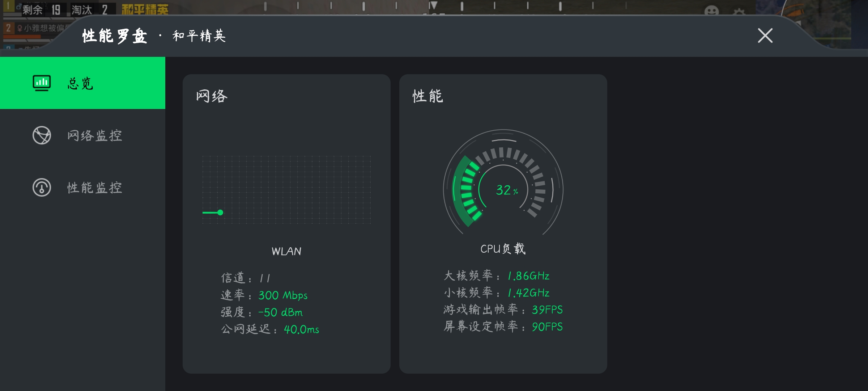Tap the smiley emoji icon at top
The height and width of the screenshot is (391, 868).
tap(711, 11)
